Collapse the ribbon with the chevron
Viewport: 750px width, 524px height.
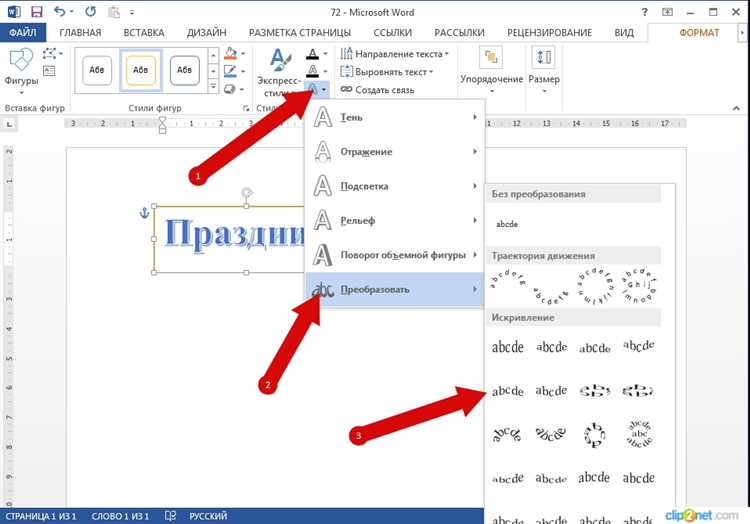(736, 109)
